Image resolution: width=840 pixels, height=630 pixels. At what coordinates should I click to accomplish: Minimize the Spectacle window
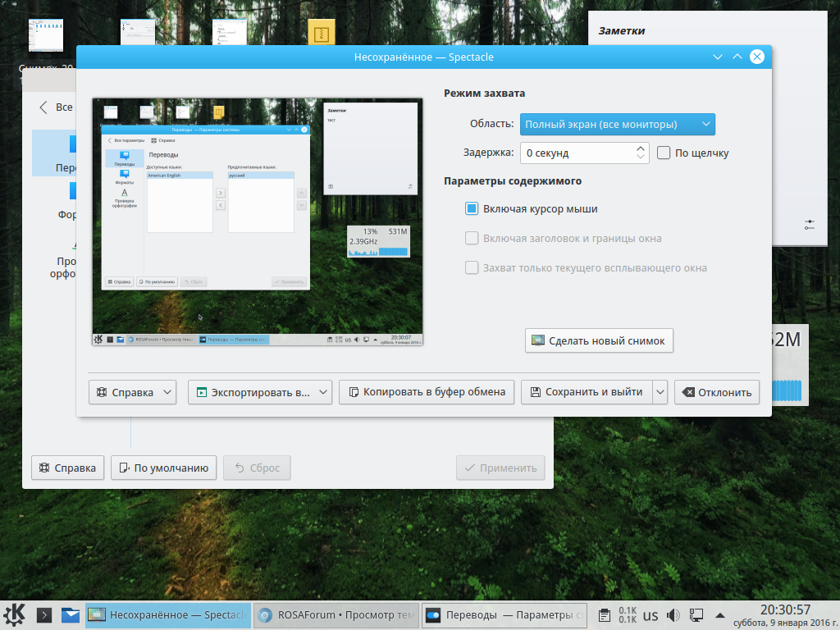718,57
